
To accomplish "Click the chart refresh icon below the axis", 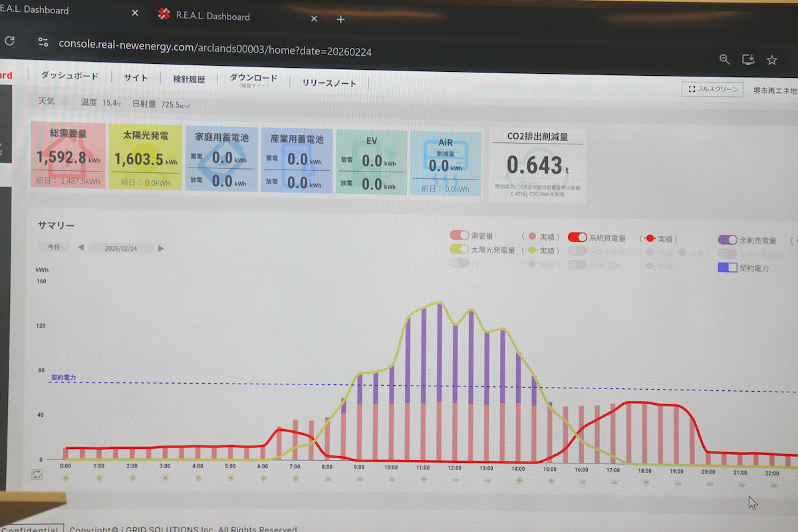I will pos(37,474).
